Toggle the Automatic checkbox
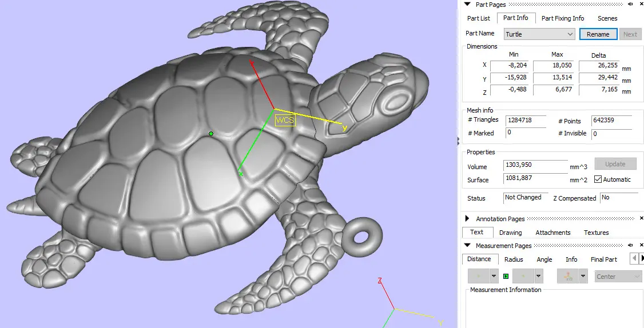The width and height of the screenshot is (644, 328). 598,179
